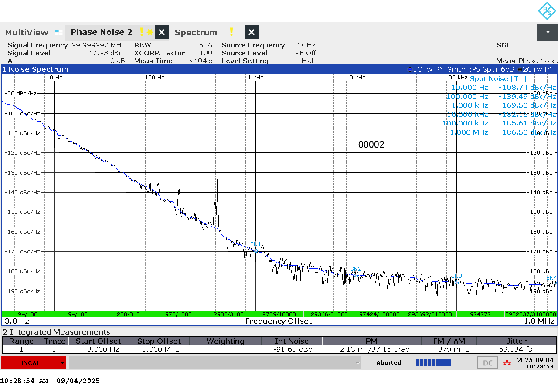Click the Spot Noise [T1] heading

click(498, 79)
